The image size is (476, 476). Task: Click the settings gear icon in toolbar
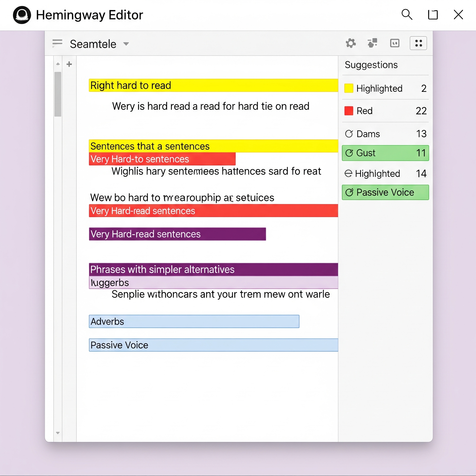click(x=350, y=43)
